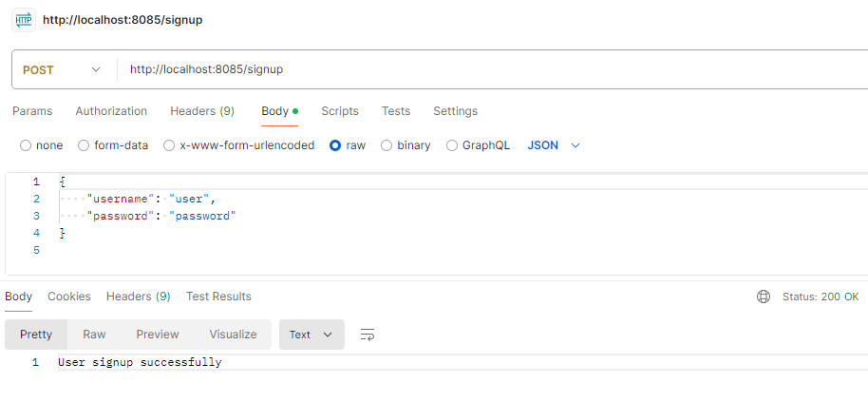The height and width of the screenshot is (402, 868).
Task: Select the form-data radio button
Action: (84, 145)
